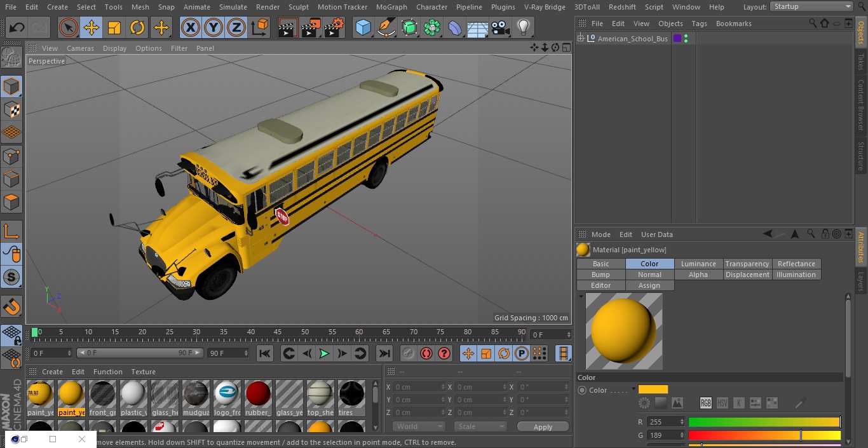
Task: Add a Light object
Action: point(523,27)
